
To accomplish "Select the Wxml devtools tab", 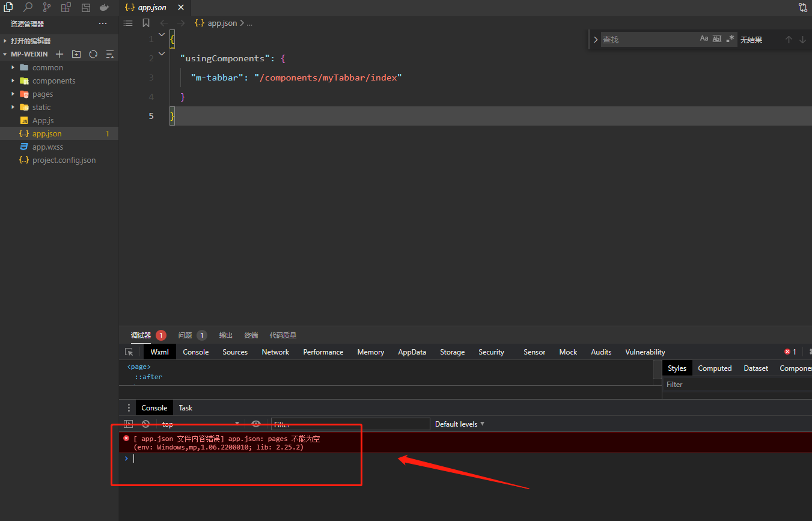I will (159, 352).
